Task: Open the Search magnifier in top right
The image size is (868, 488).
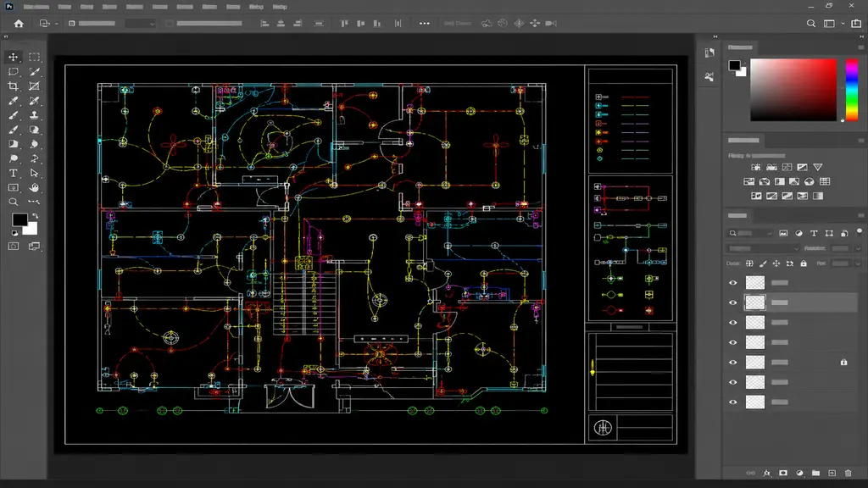Action: coord(811,23)
